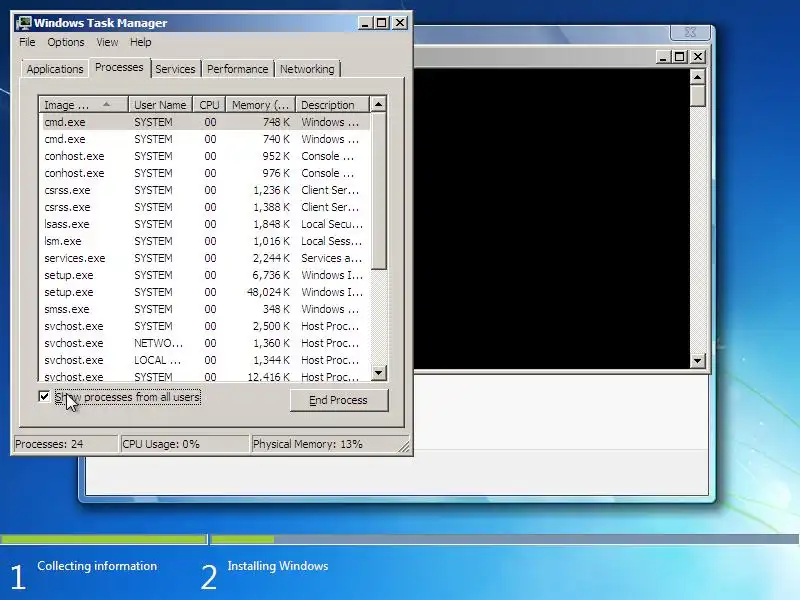The height and width of the screenshot is (600, 800).
Task: Click process list scroll up arrow
Action: [x=378, y=104]
